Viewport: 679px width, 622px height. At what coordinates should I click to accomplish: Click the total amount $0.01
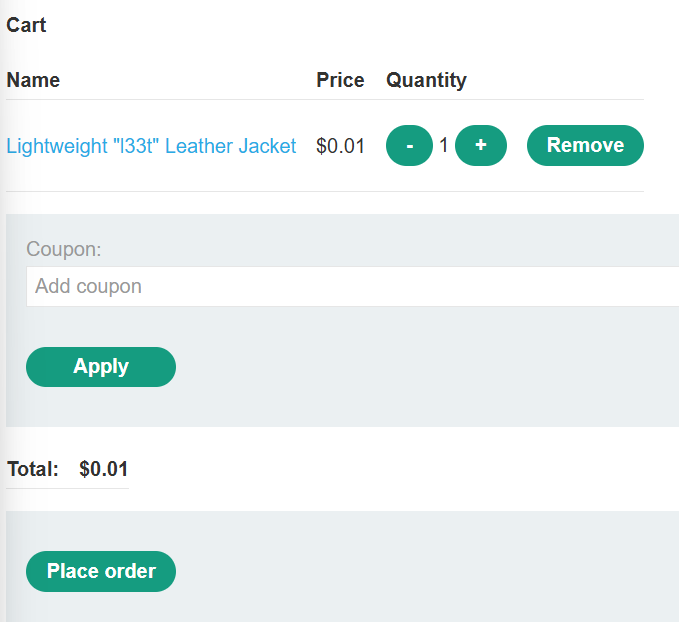tap(104, 469)
